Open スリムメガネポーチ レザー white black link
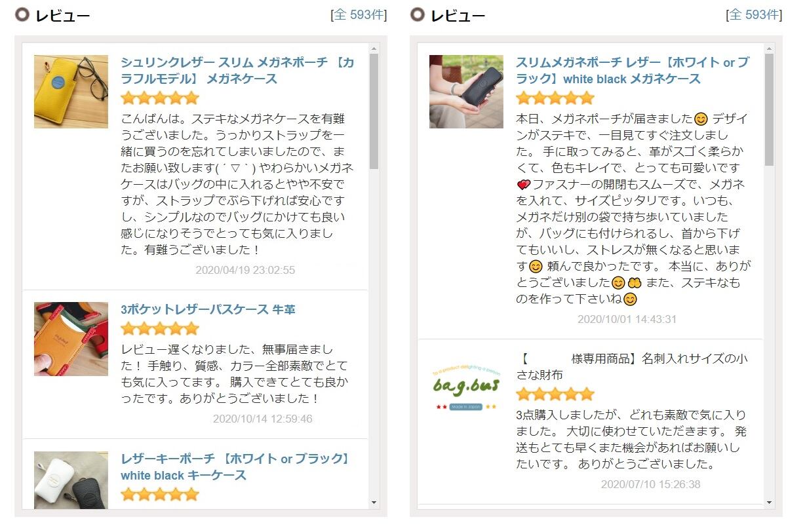 [633, 71]
